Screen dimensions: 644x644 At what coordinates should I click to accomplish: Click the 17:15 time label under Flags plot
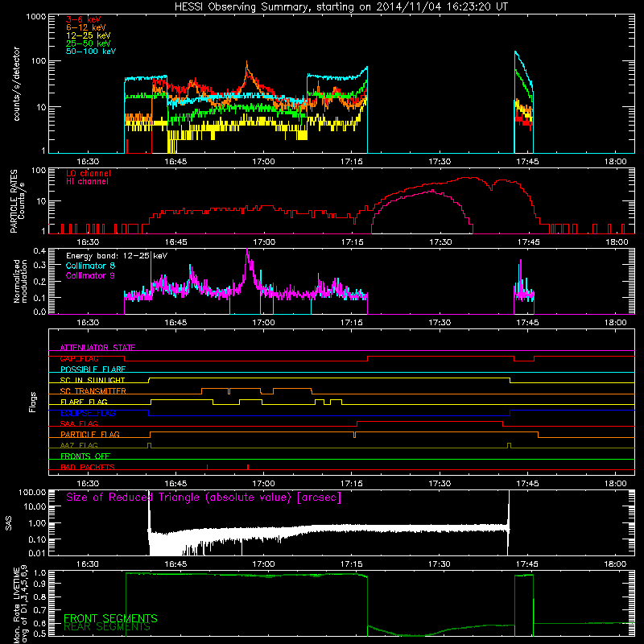[x=352, y=484]
